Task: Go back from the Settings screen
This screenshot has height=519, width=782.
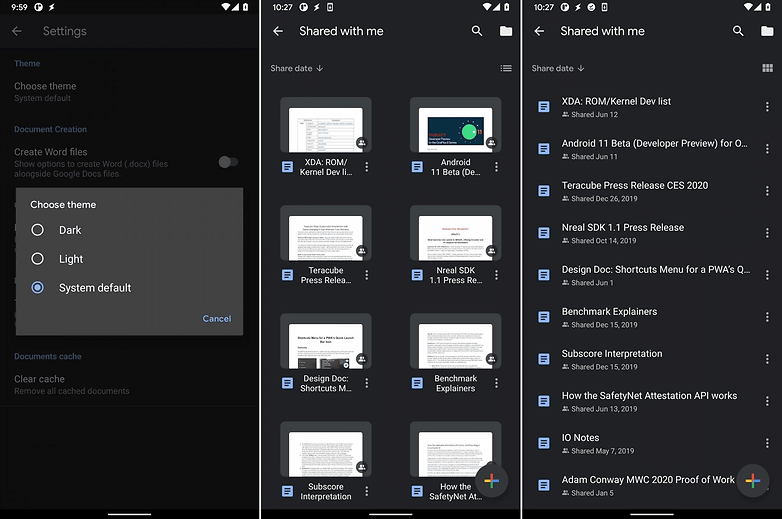Action: pos(17,31)
